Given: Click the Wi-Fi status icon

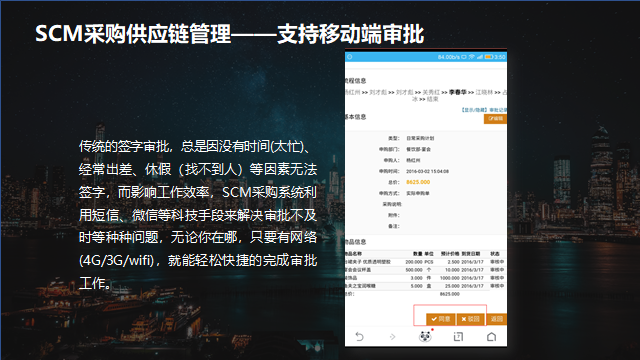Looking at the screenshot, I should (x=471, y=57).
